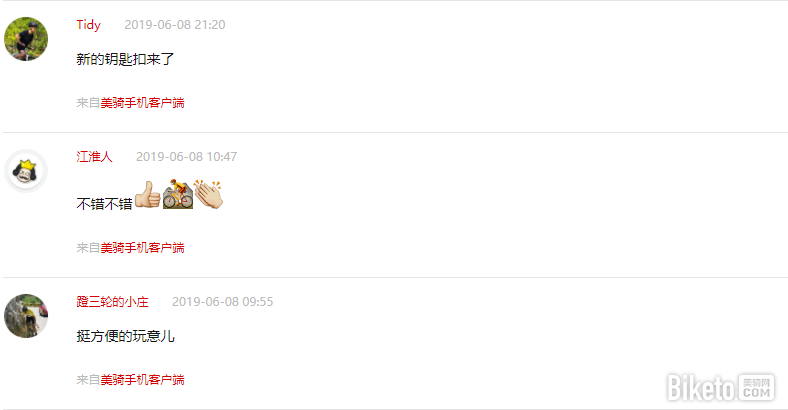Screen dimensions: 788x410
Task: Select comment text 挺方便的玩意儿
Action: click(x=125, y=336)
